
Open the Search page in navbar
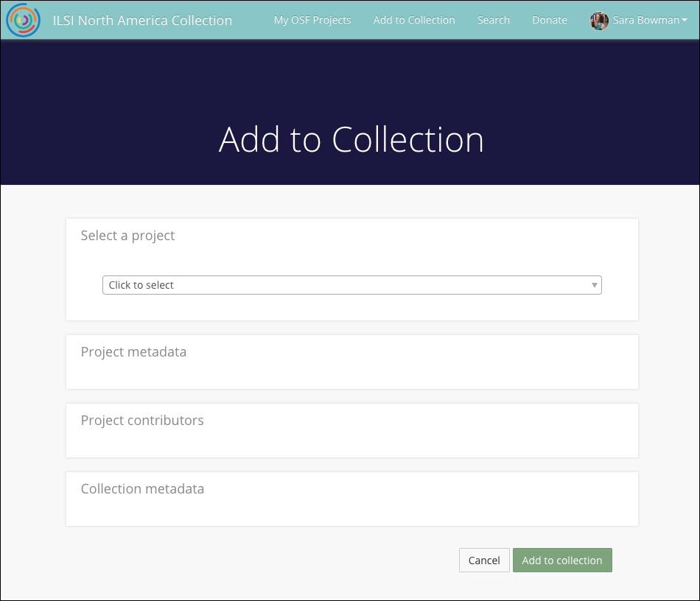tap(493, 20)
